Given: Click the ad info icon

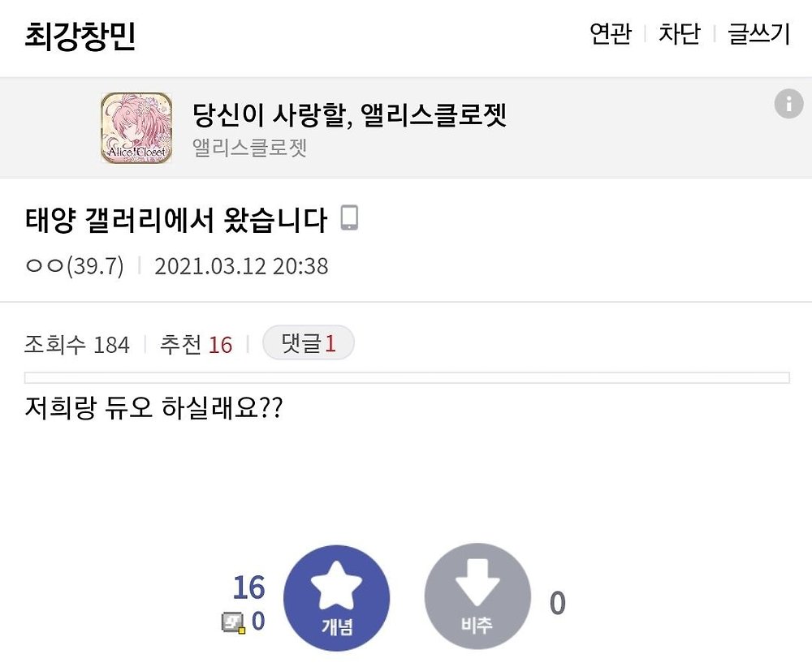Looking at the screenshot, I should tap(788, 104).
